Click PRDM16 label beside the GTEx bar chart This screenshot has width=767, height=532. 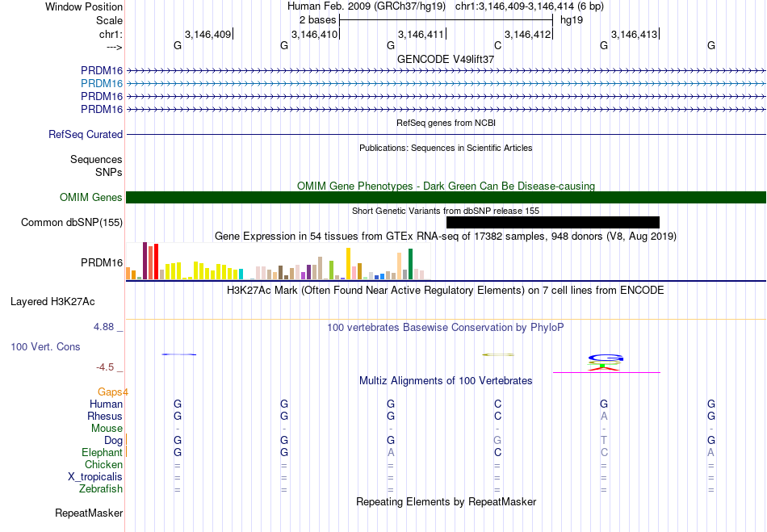click(x=102, y=262)
